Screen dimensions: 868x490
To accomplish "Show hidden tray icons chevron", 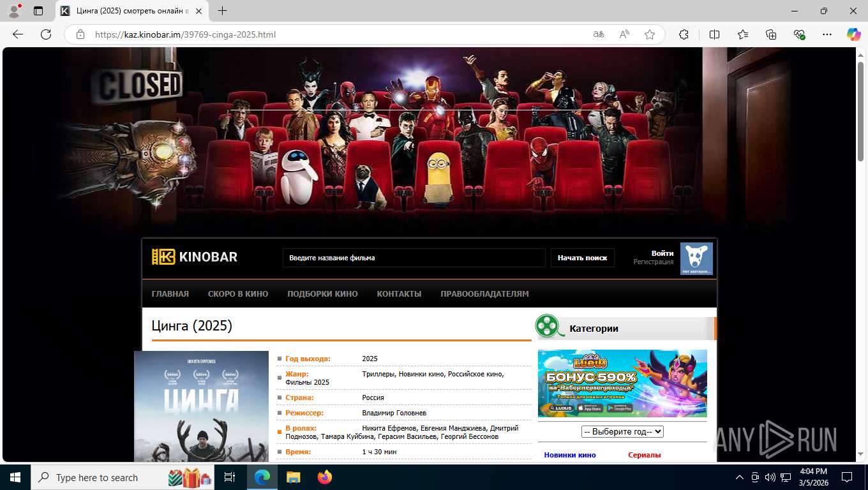I will [740, 477].
